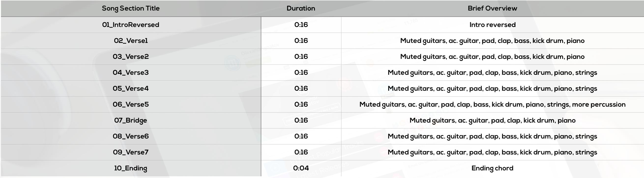The height and width of the screenshot is (178, 644).
Task: Click the Ending chord overview cell
Action: click(x=493, y=168)
